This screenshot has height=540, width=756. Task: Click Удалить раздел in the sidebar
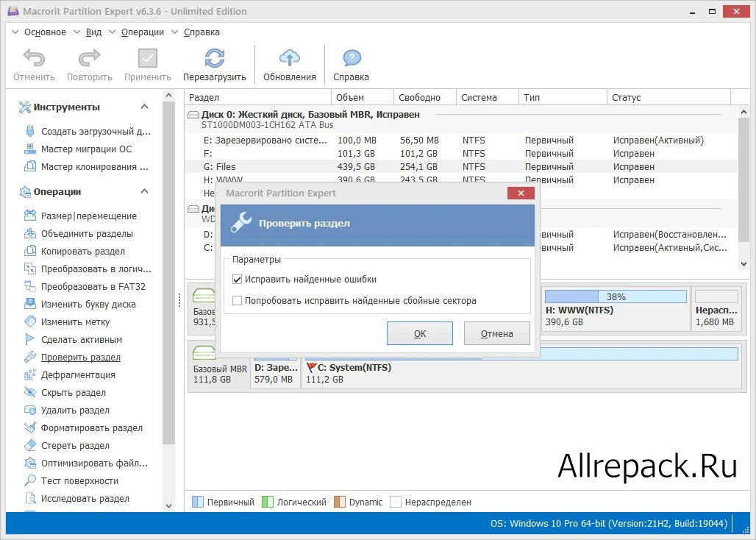tap(75, 411)
